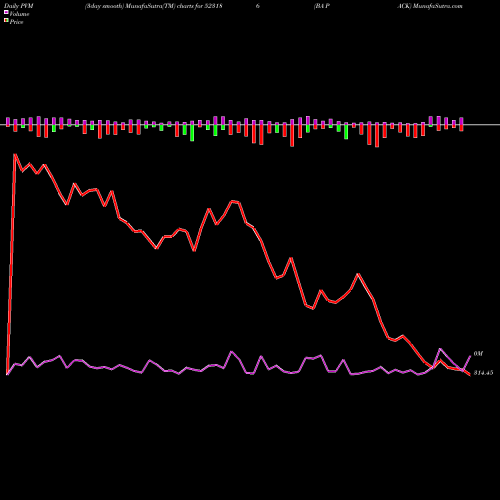Click the 314.45 price value label
The width and height of the screenshot is (500, 500).
(483, 373)
